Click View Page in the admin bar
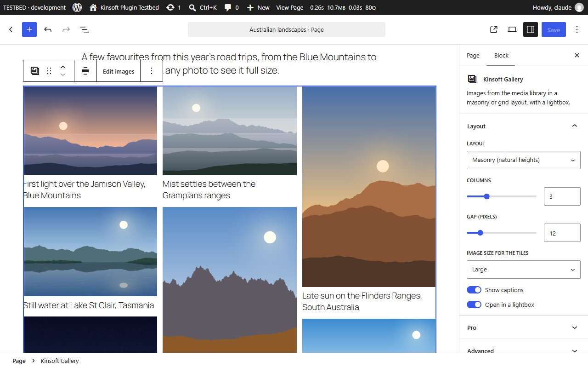Viewport: 588px width, 368px height. tap(290, 7)
